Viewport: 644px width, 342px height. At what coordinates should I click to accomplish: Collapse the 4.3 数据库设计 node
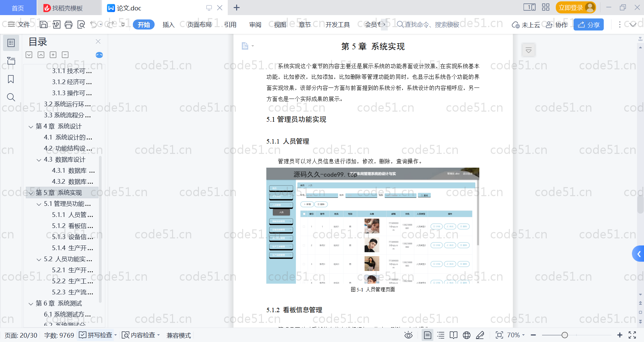39,160
